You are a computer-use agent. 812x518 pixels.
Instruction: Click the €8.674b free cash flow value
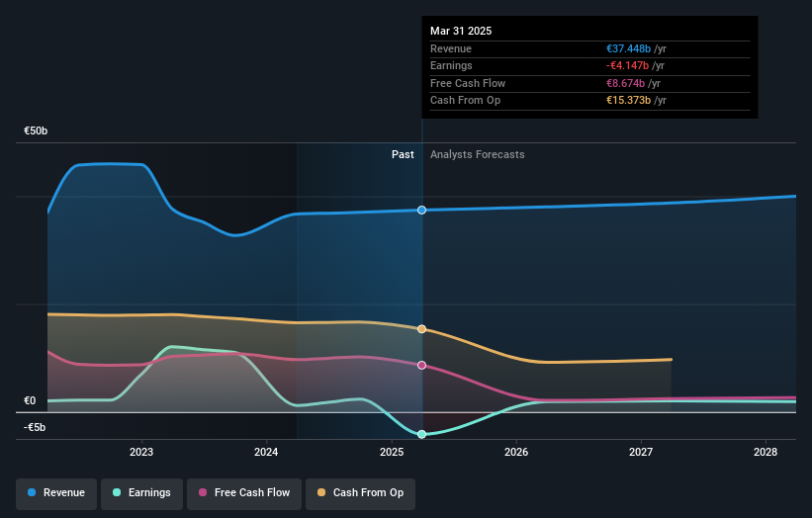pos(626,83)
